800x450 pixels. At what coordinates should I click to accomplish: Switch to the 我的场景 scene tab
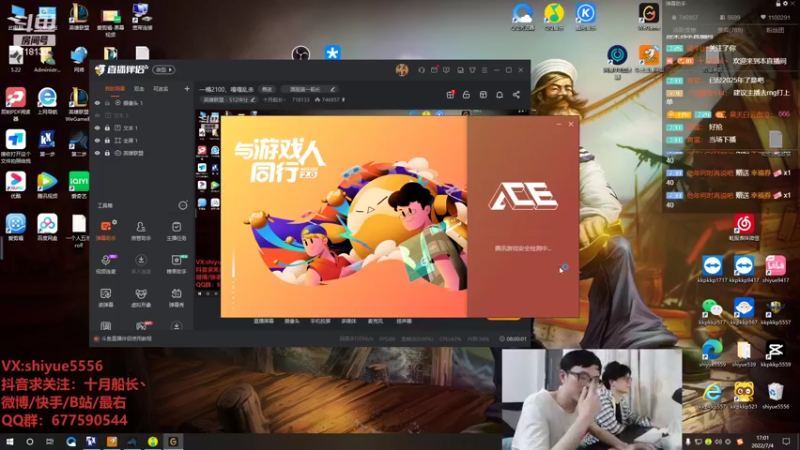(115, 89)
